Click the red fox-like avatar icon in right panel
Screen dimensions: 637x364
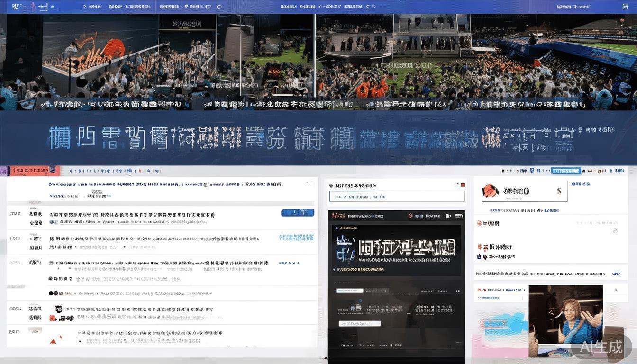coord(491,191)
